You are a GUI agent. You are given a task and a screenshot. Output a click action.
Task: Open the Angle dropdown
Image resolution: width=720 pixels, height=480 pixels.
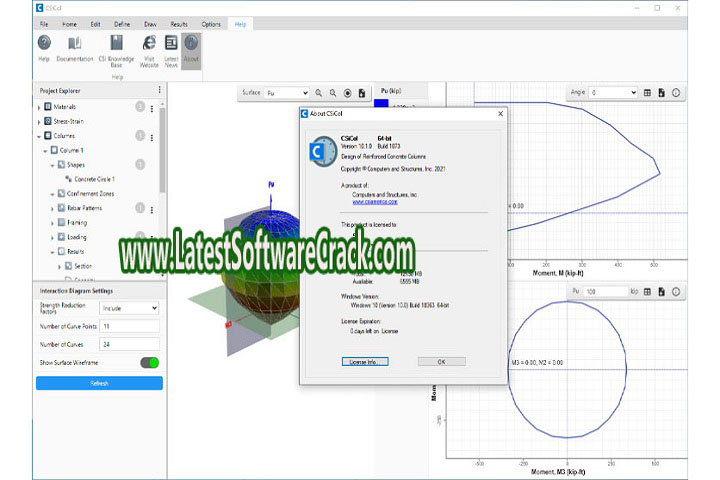[x=612, y=93]
